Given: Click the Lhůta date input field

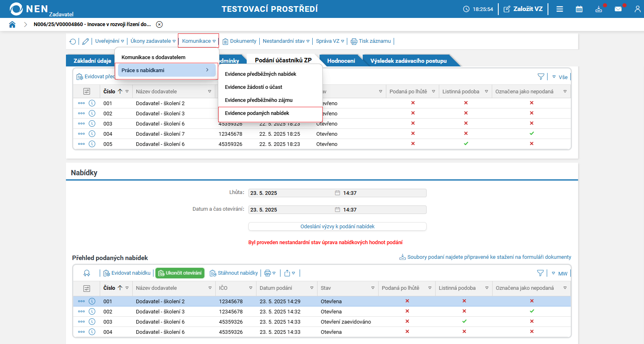Looking at the screenshot, I should 291,193.
